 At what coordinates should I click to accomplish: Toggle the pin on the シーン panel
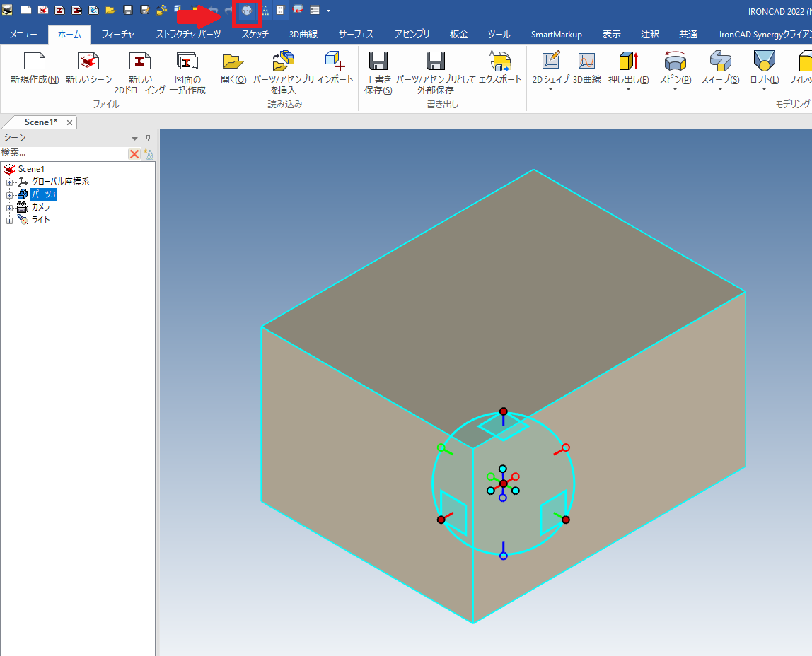[x=148, y=138]
